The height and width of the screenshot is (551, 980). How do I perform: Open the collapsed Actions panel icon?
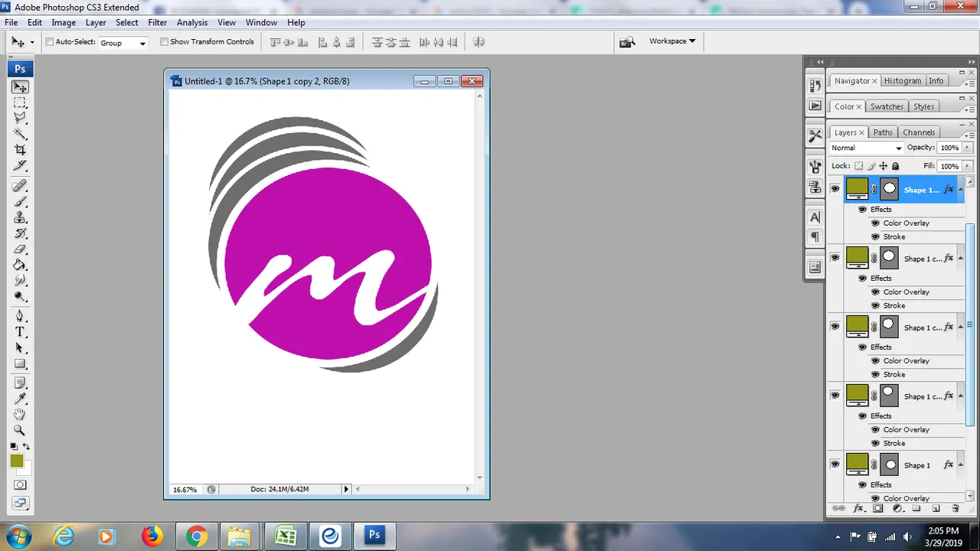coord(815,106)
